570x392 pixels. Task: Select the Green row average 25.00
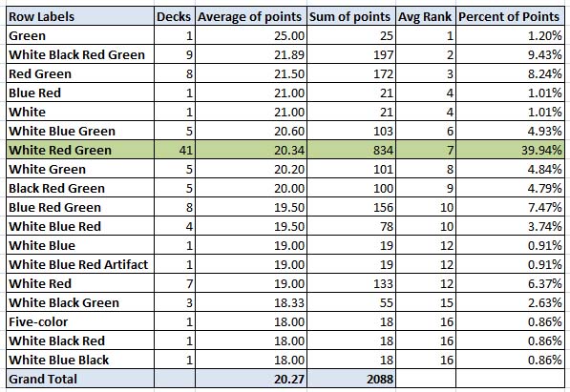[x=251, y=35]
